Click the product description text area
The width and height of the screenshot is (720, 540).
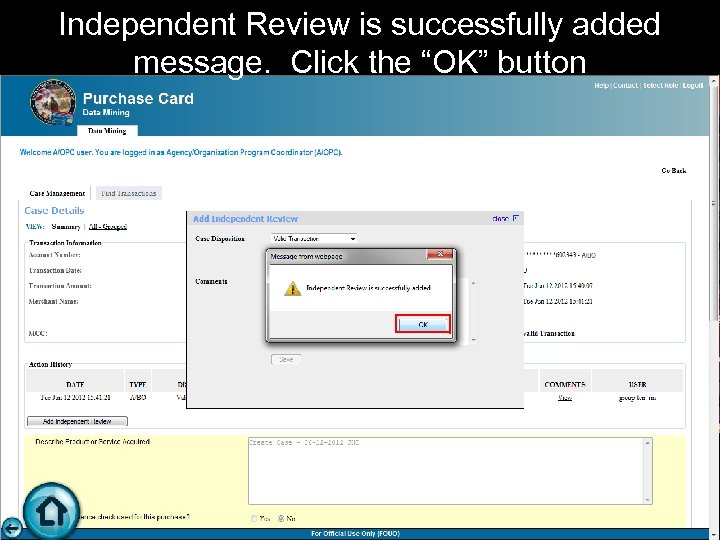click(x=446, y=471)
